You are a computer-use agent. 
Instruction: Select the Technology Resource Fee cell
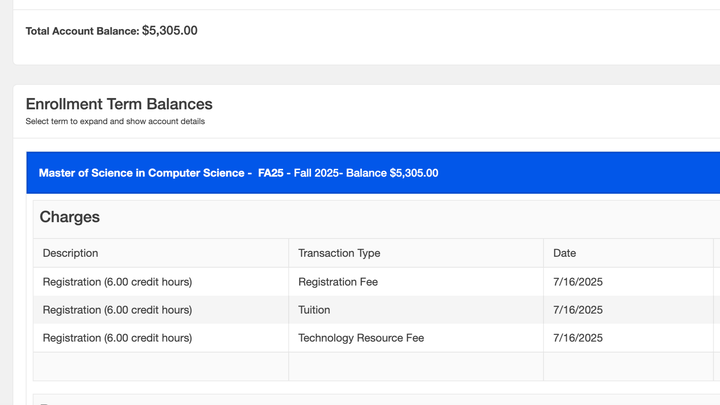[x=361, y=338]
